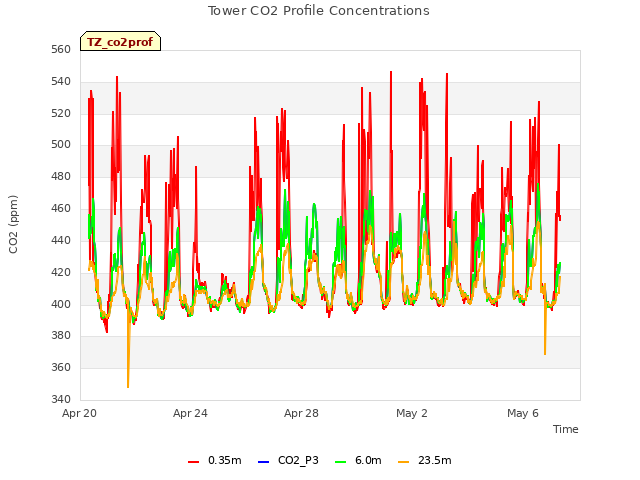Click the lowest orange dip near 348 ppm
The width and height of the screenshot is (640, 480).
[128, 386]
